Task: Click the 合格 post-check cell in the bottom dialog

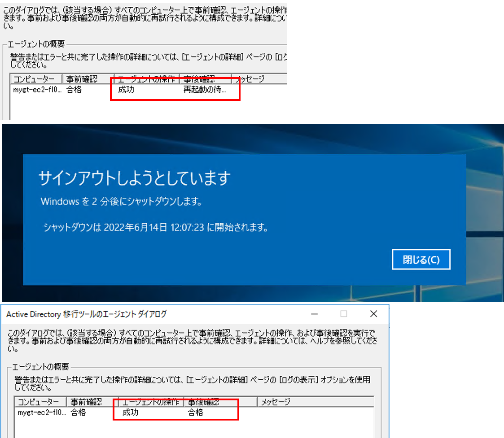Action: 196,412
